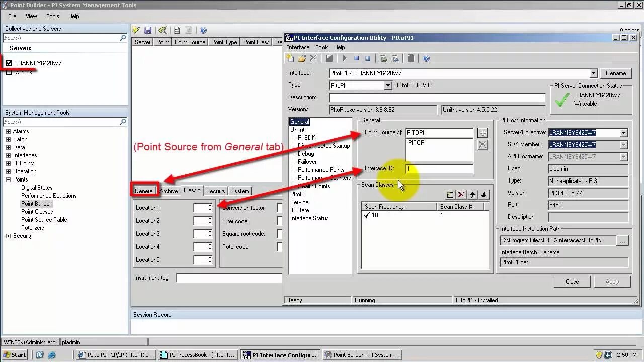Check the win23k server checkbox
The height and width of the screenshot is (362, 644).
[x=9, y=72]
